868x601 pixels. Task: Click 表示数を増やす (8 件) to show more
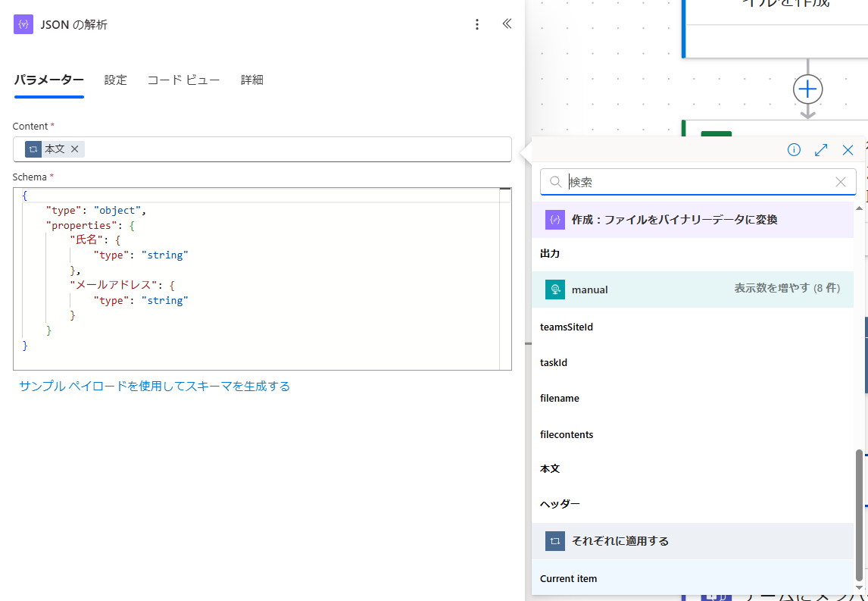click(787, 288)
